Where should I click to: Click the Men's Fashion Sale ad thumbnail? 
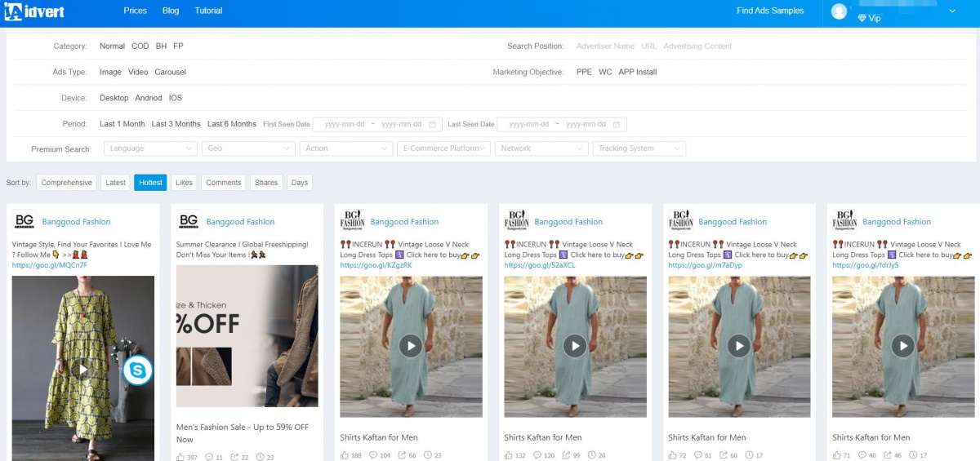pos(247,335)
